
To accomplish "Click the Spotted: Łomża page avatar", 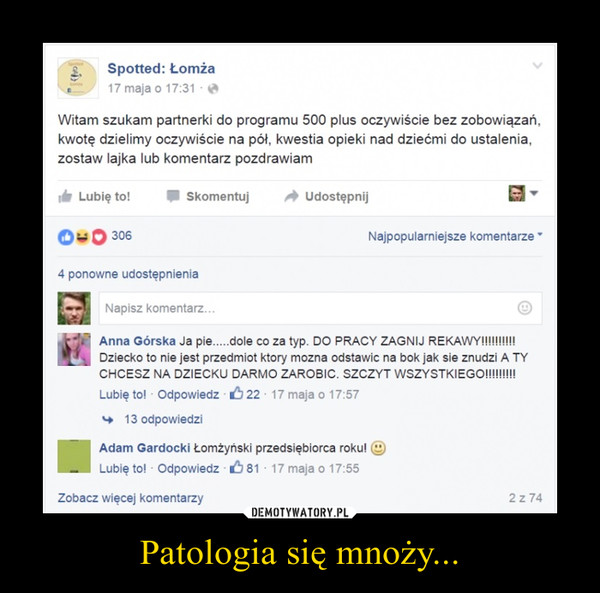I will (x=78, y=78).
